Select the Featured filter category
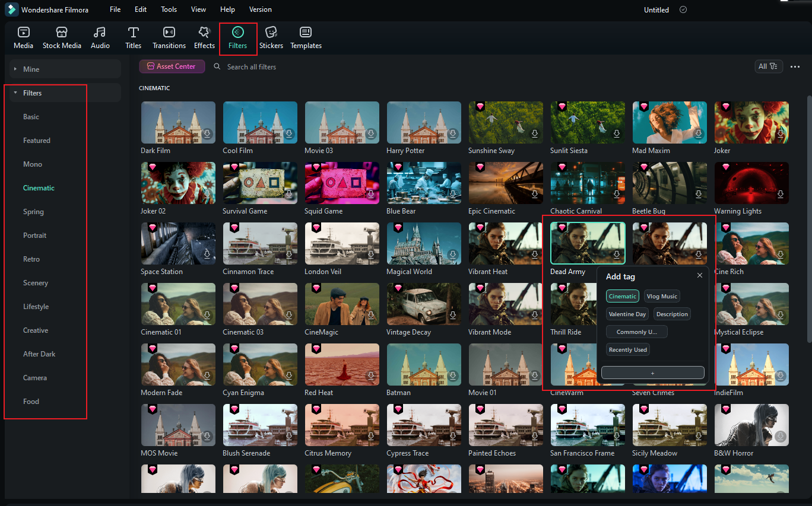The width and height of the screenshot is (812, 506). tap(37, 141)
